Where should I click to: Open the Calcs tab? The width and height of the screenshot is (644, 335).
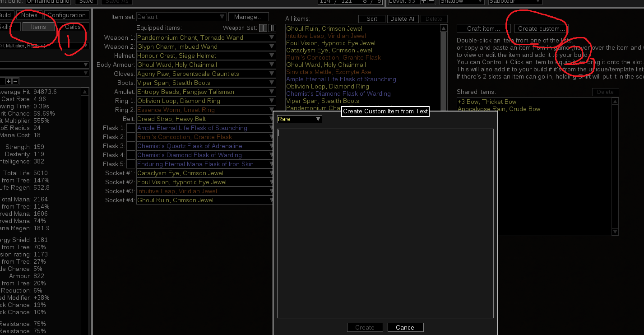coord(73,27)
